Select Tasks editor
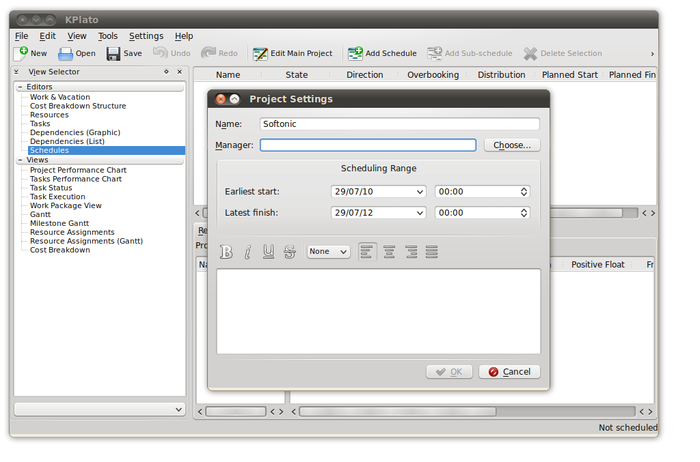Image resolution: width=700 pixels, height=462 pixels. [40, 124]
